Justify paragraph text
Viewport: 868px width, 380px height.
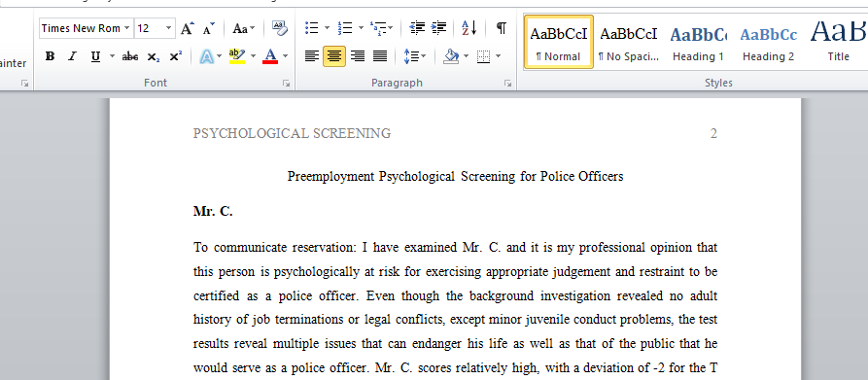pyautogui.click(x=380, y=55)
